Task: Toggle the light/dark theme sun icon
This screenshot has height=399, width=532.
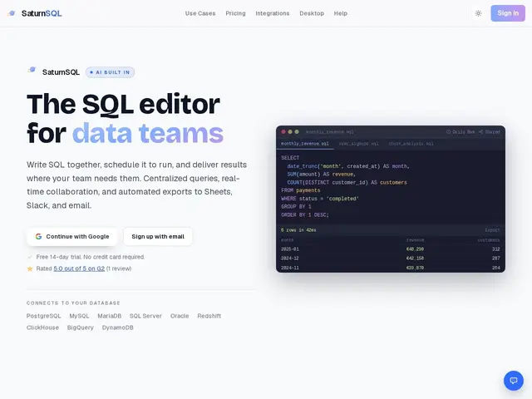Action: coord(478,13)
